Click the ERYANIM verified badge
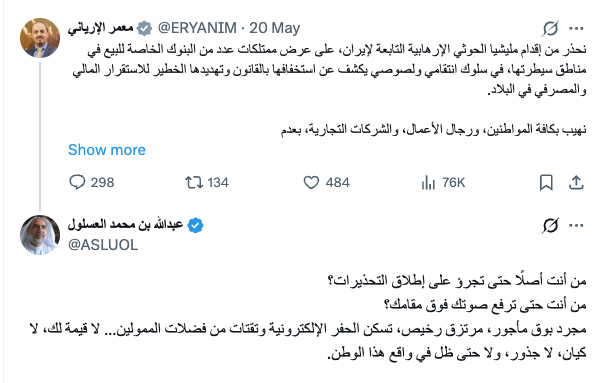601x383 pixels. coord(145,28)
